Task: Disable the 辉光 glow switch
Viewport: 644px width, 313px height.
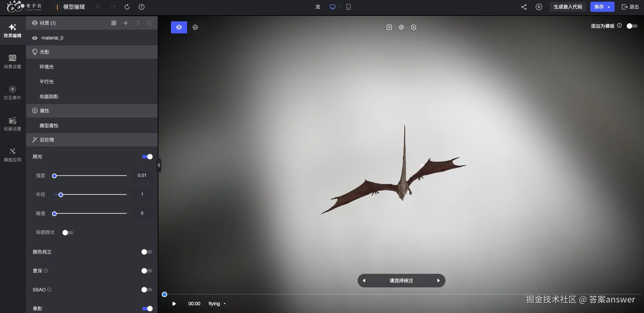Action: pyautogui.click(x=147, y=157)
